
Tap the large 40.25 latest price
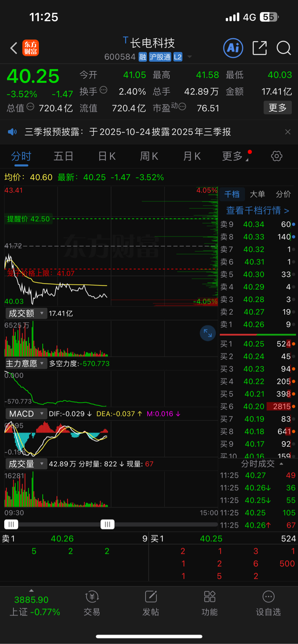(x=33, y=76)
